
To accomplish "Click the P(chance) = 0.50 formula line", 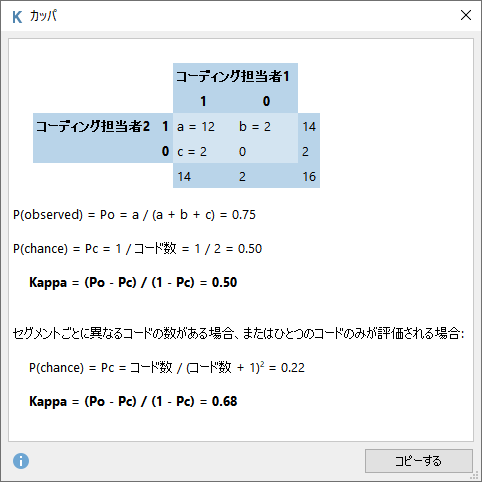I will (x=137, y=248).
